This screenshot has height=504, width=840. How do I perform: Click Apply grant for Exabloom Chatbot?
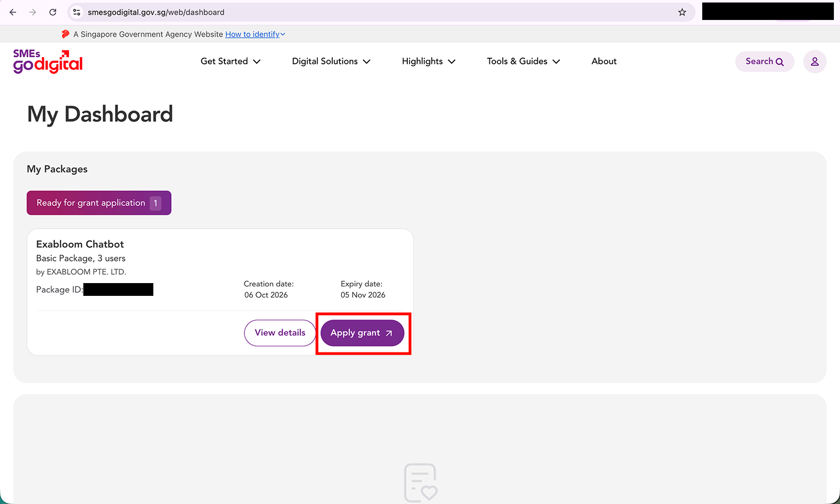click(x=362, y=333)
